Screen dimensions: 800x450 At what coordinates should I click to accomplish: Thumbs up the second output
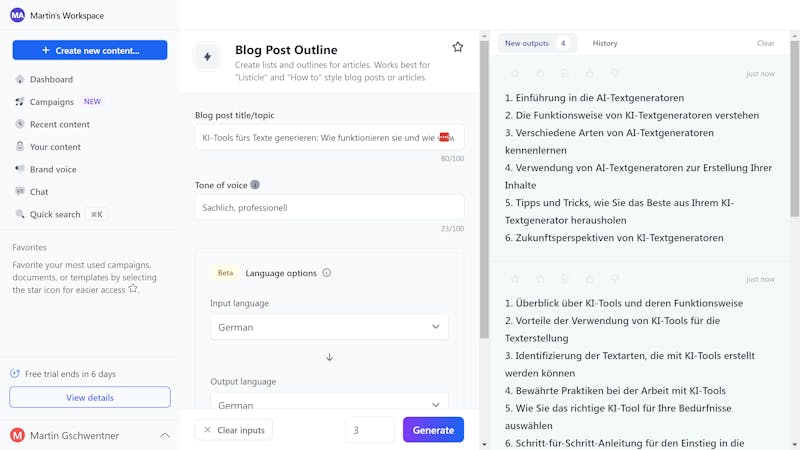[590, 279]
